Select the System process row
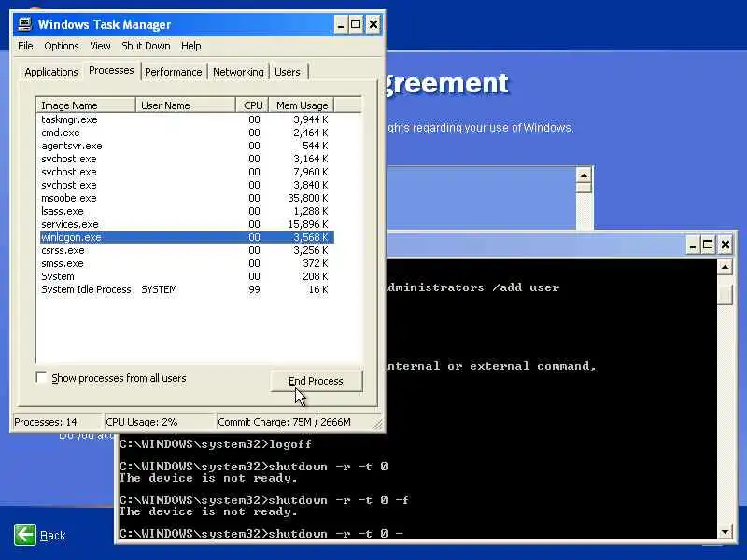 (x=187, y=276)
